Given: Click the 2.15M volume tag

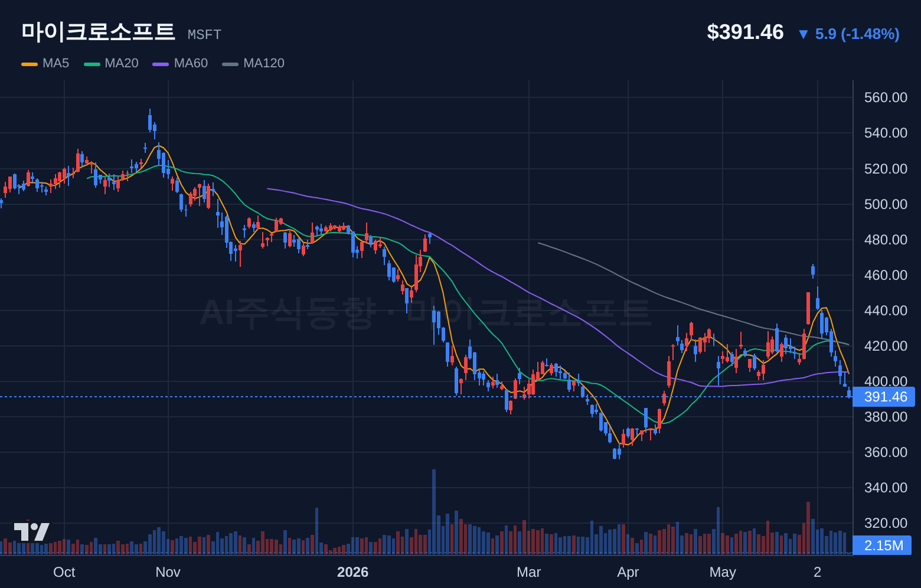Looking at the screenshot, I should tap(882, 545).
